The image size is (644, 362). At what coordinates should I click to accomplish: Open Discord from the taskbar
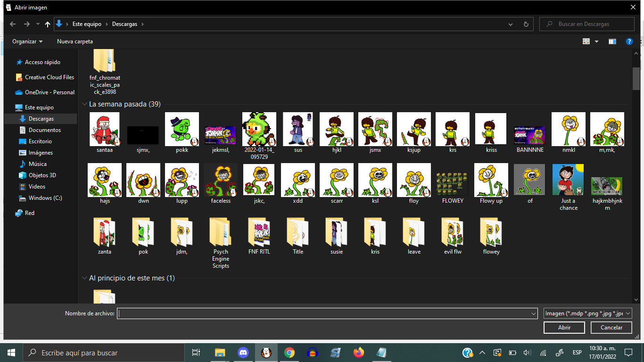coord(243,353)
